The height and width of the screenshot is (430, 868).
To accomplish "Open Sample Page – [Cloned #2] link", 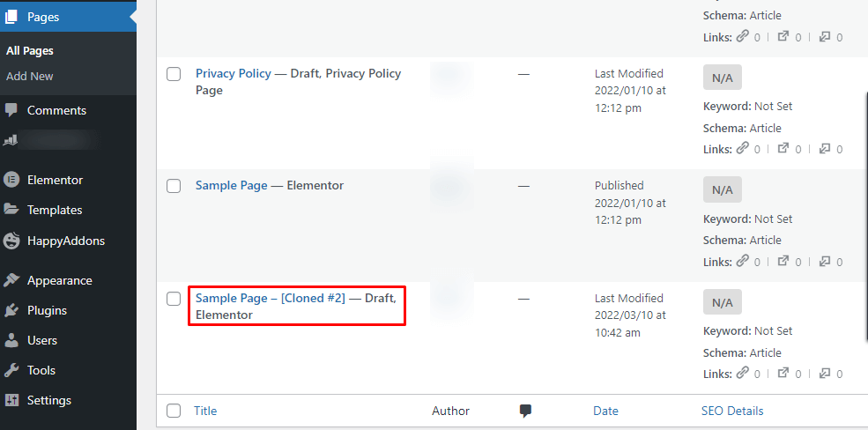I will [x=270, y=299].
